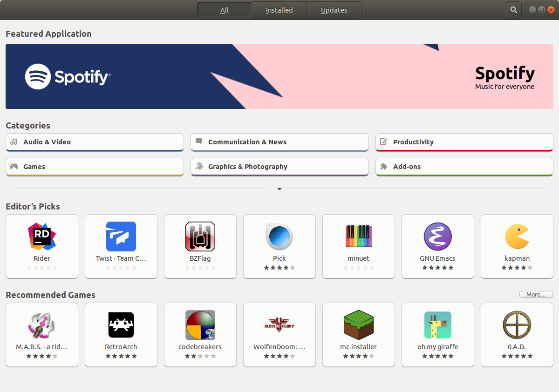The height and width of the screenshot is (392, 559).
Task: Click the paintbrush icon beside Graphics & Photography
Action: pyautogui.click(x=199, y=166)
